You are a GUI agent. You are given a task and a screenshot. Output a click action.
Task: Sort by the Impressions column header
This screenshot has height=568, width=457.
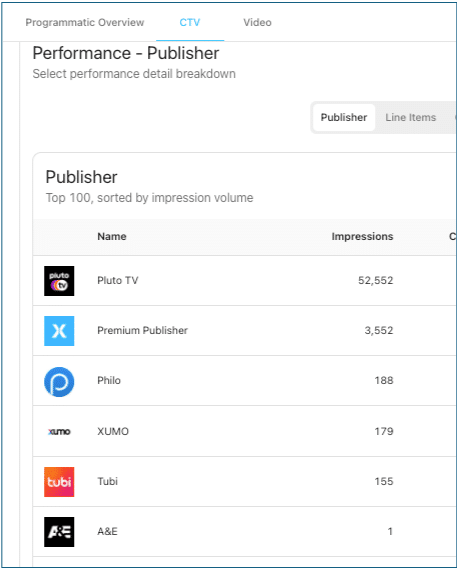pos(362,237)
